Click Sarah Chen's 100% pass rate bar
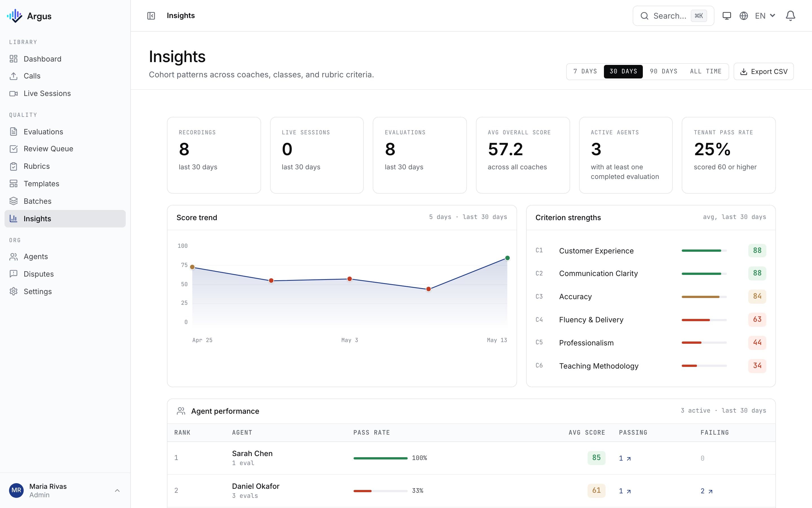Screen dimensions: 812x508 tap(381, 458)
